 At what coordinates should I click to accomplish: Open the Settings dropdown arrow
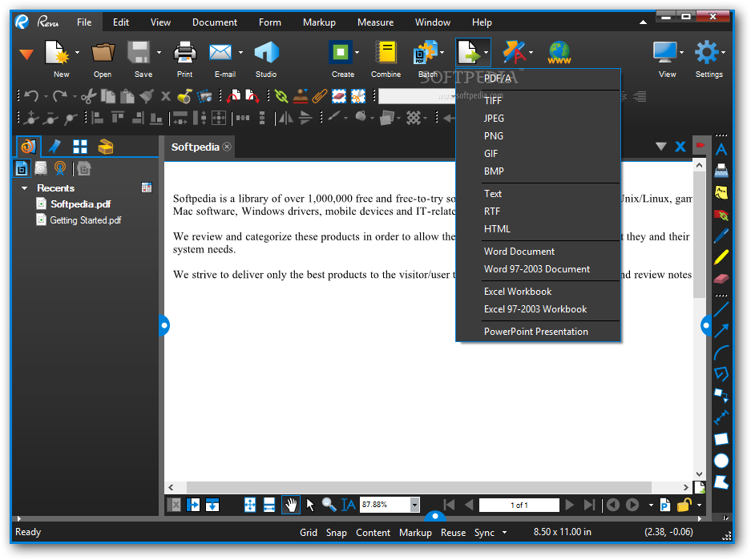(x=723, y=53)
